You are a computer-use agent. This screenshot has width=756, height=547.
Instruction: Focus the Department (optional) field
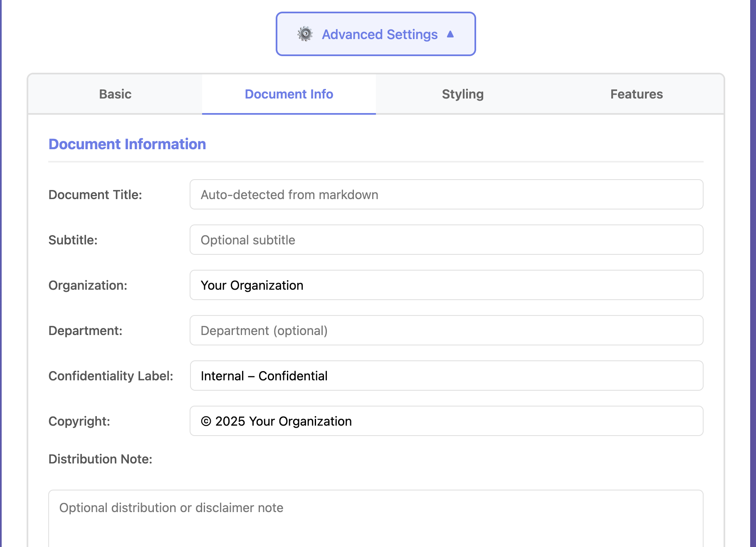tap(446, 330)
